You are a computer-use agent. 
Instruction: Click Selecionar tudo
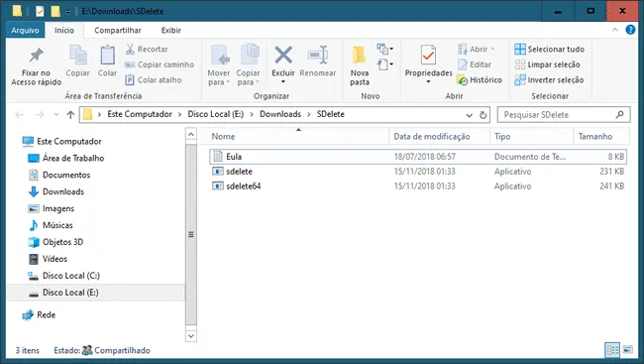(549, 49)
